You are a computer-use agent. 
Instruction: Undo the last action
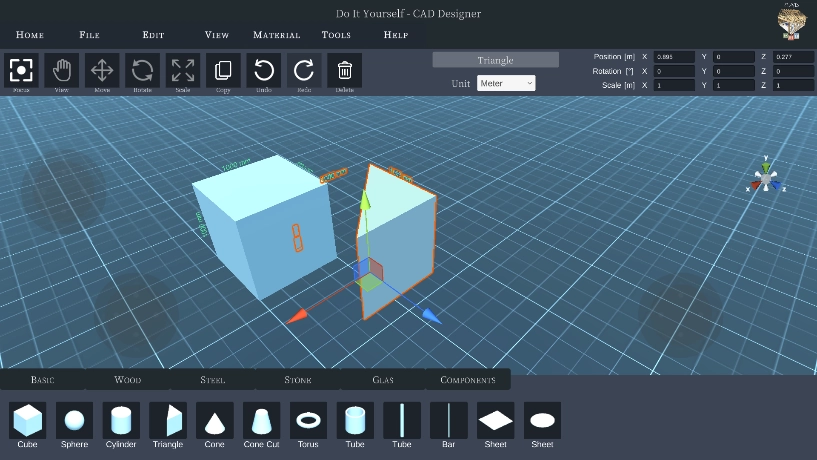point(264,70)
